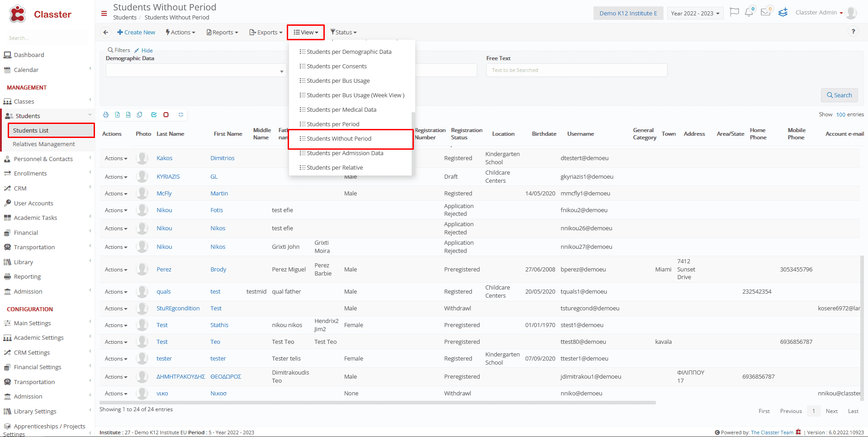
Task: Open the Kakos student link
Action: point(165,158)
